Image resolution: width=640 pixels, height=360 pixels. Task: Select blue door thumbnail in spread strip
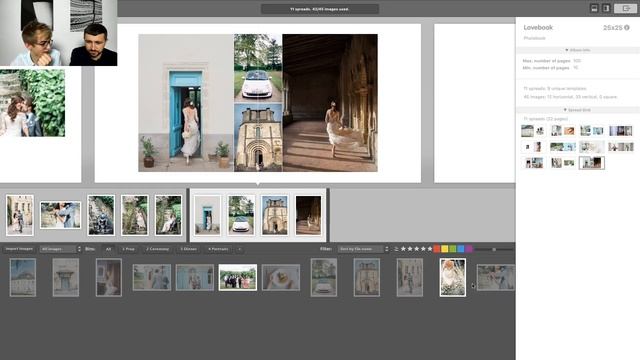point(207,215)
